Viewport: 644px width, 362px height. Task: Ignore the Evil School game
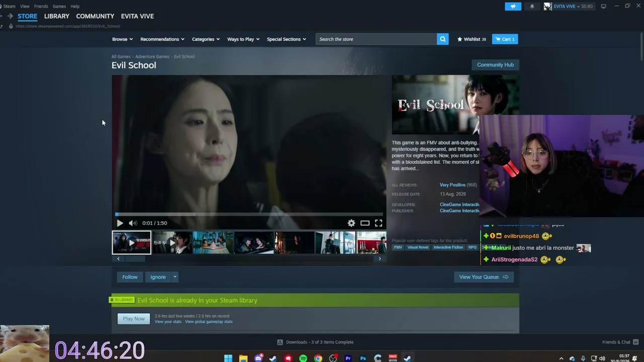click(x=158, y=277)
